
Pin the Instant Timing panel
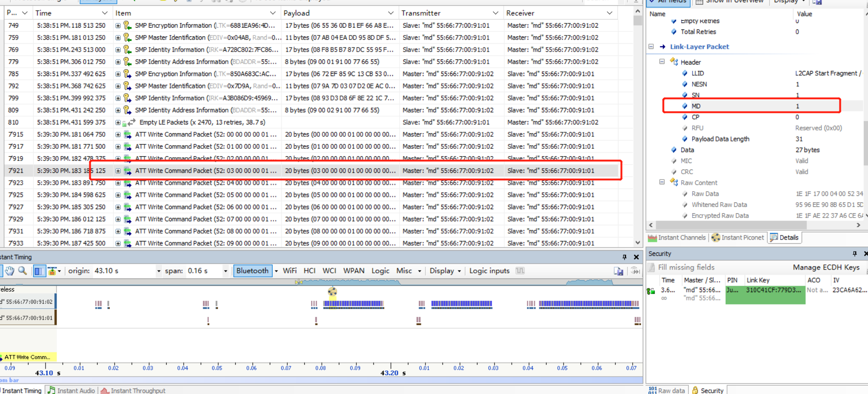[624, 257]
